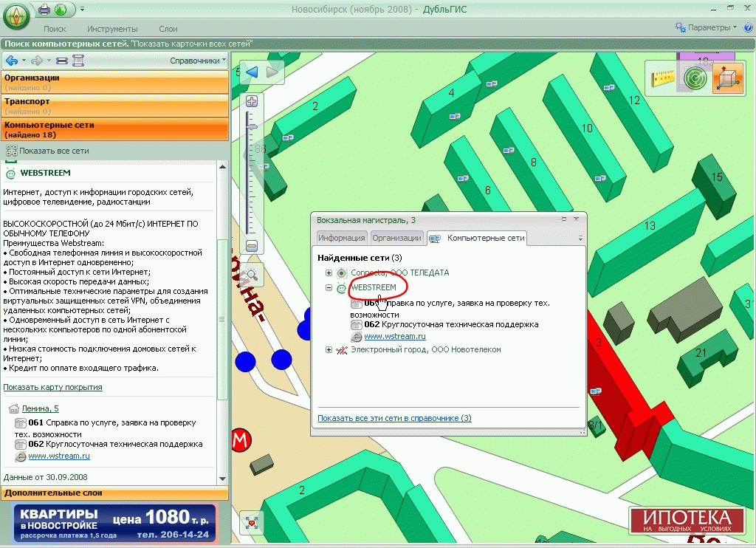Click the expand cards list icon in panel toolbar
Screen dimensions: 756x548
78,61
